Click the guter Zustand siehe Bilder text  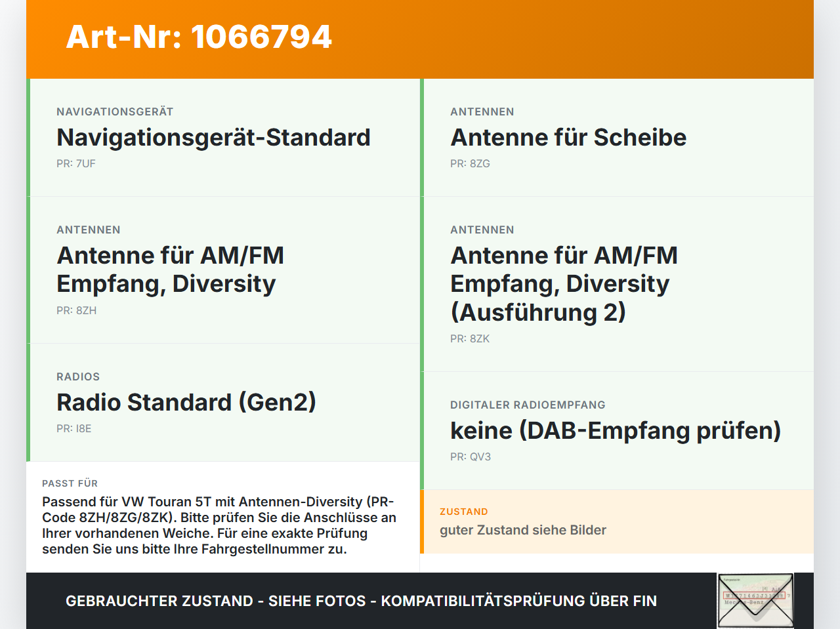(x=523, y=530)
